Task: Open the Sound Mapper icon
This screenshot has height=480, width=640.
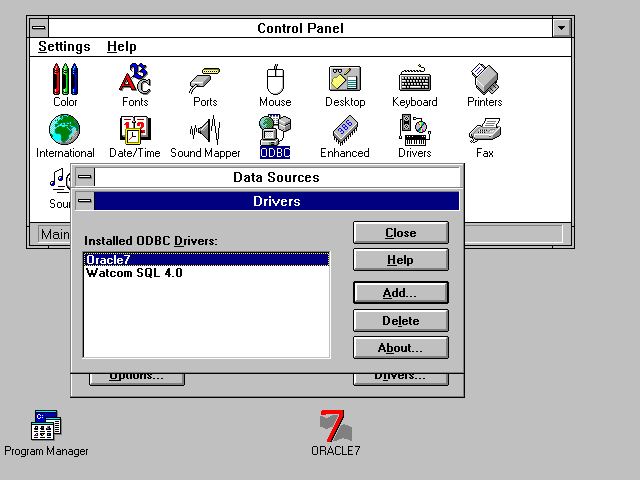Action: point(205,131)
